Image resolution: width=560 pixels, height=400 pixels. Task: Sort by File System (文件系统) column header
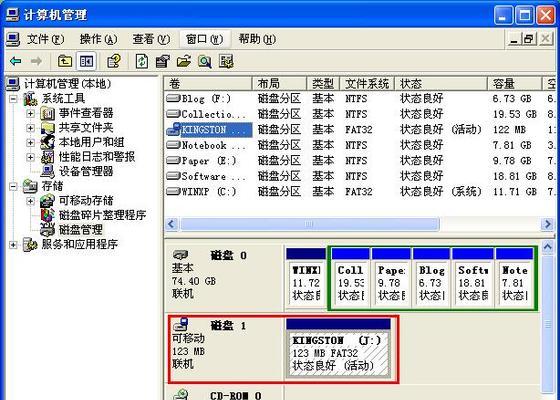coord(367,84)
